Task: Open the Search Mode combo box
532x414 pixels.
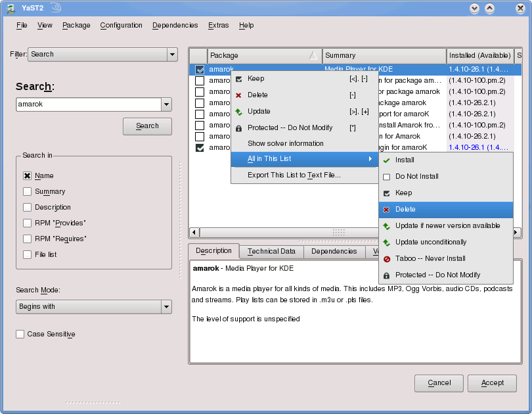Action: coord(94,307)
